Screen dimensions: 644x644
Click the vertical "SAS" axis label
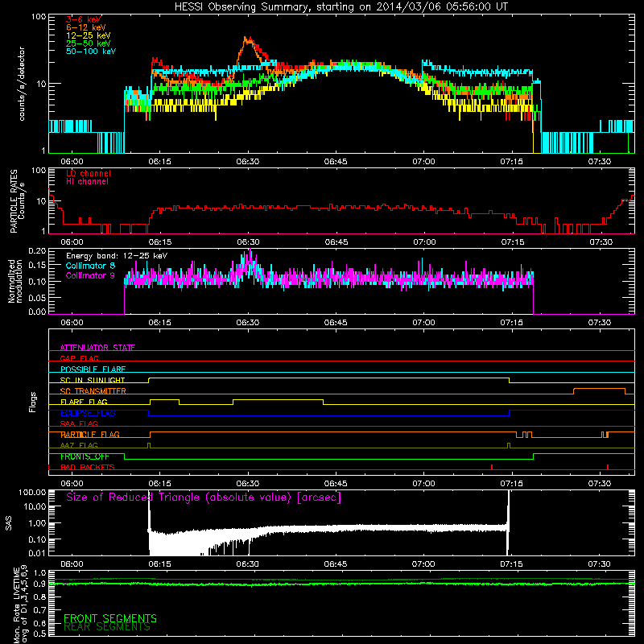click(x=9, y=523)
